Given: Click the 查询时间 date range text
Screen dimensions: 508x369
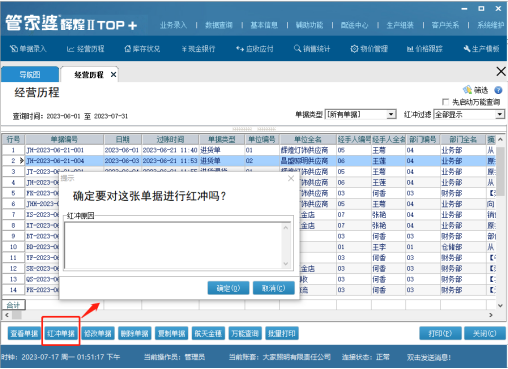Looking at the screenshot, I should [70, 116].
